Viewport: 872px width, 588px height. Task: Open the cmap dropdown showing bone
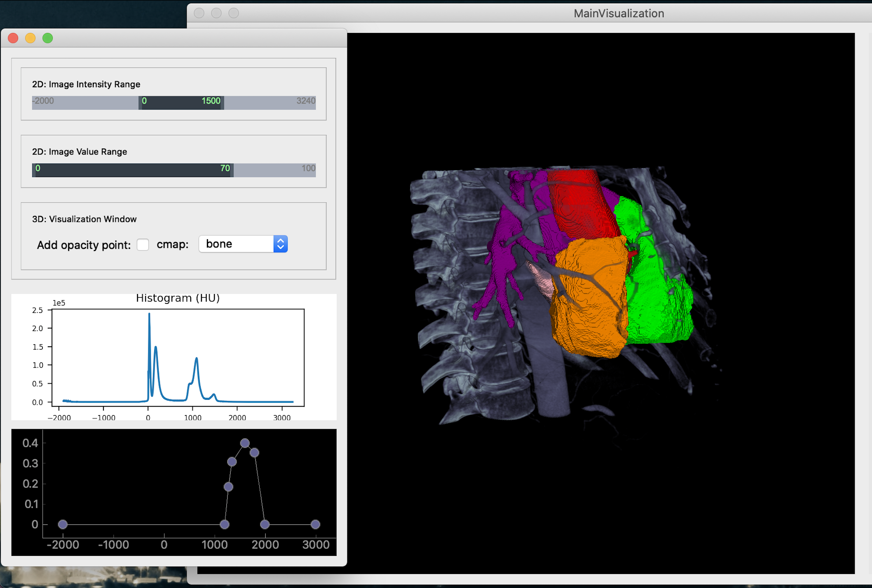pyautogui.click(x=235, y=244)
